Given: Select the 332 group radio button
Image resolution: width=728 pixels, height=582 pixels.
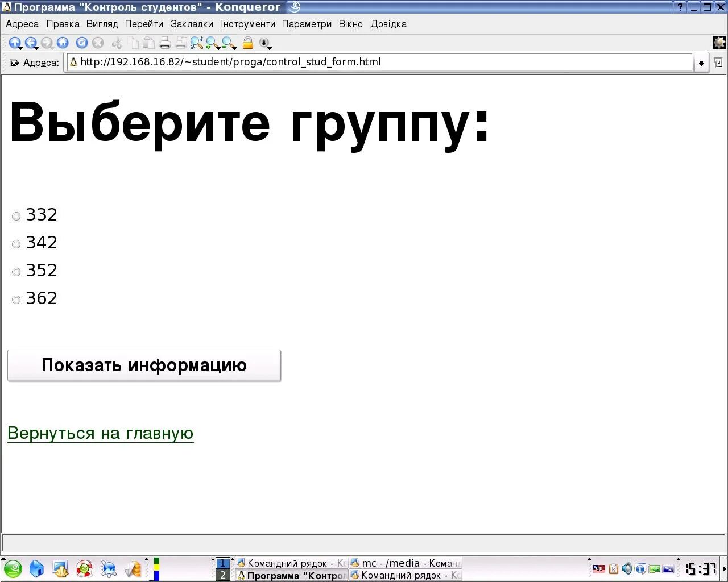Looking at the screenshot, I should (16, 216).
